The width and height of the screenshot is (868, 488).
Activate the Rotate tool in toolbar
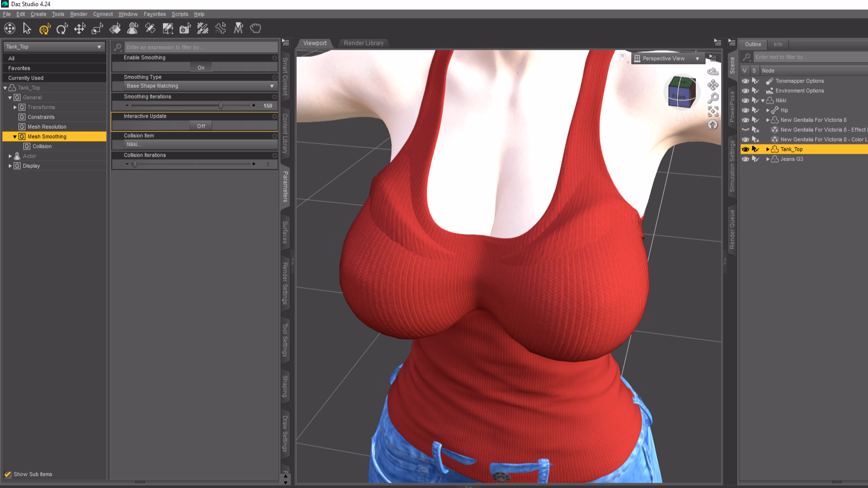coord(62,29)
